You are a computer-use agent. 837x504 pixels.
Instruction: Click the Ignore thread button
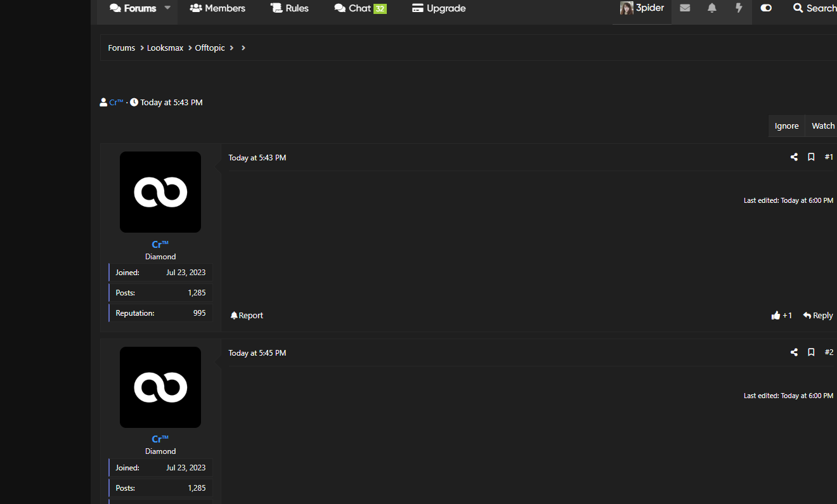click(x=786, y=126)
